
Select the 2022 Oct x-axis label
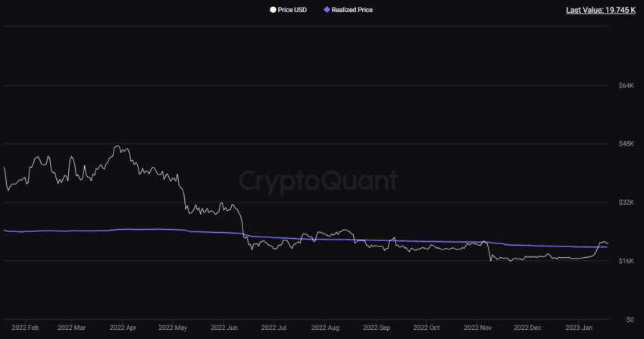click(x=424, y=328)
